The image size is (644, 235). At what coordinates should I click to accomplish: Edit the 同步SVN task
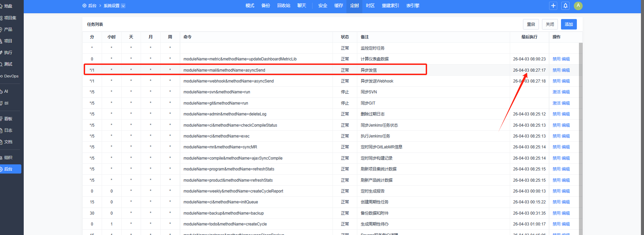[x=566, y=92]
